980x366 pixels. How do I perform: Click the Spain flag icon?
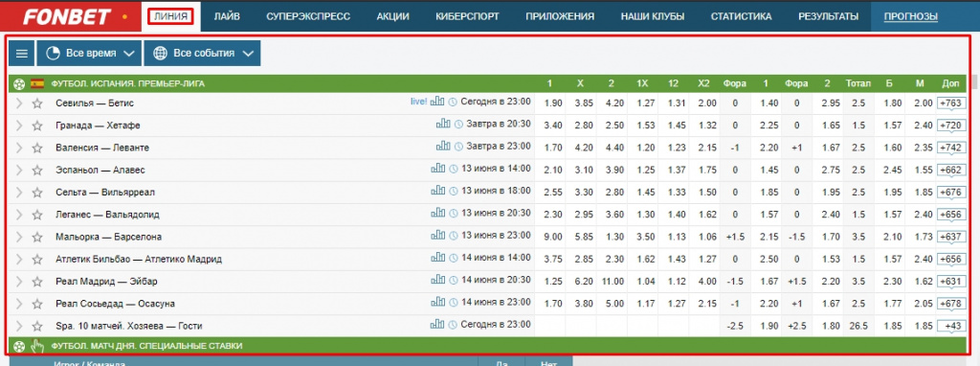coord(37,83)
